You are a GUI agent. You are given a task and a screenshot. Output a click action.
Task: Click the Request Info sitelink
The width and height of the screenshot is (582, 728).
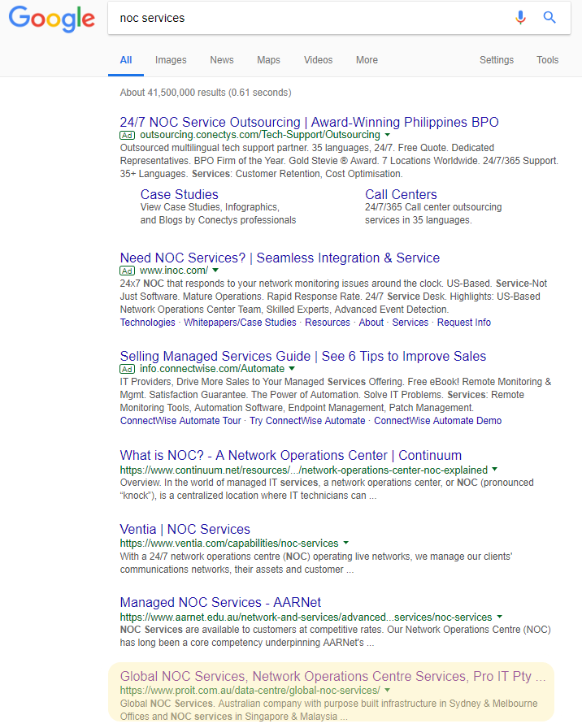(x=464, y=323)
